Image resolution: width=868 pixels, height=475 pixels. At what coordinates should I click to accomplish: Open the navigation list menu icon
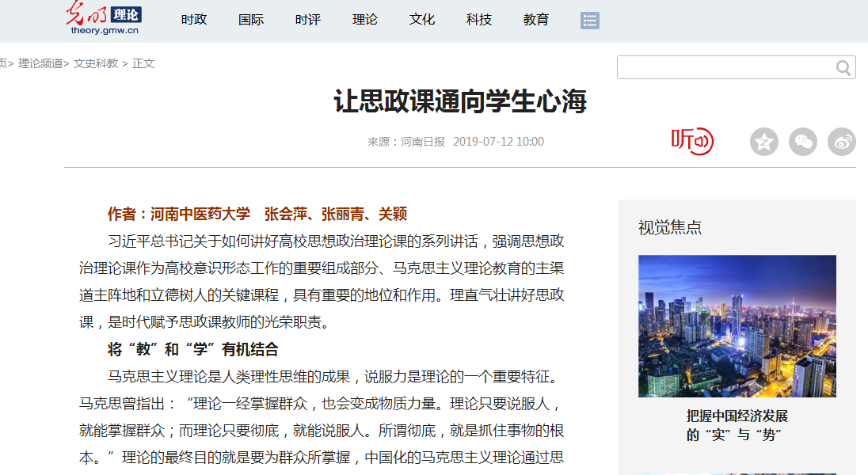click(x=589, y=21)
